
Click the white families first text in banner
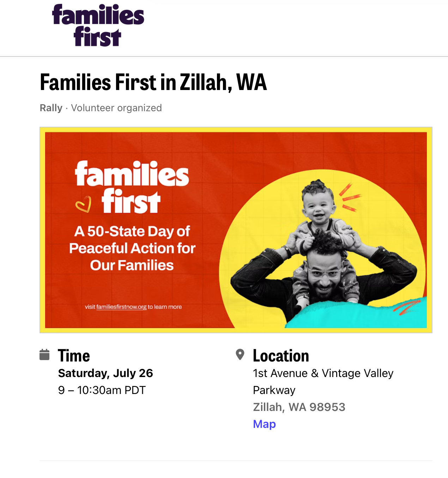tap(132, 187)
